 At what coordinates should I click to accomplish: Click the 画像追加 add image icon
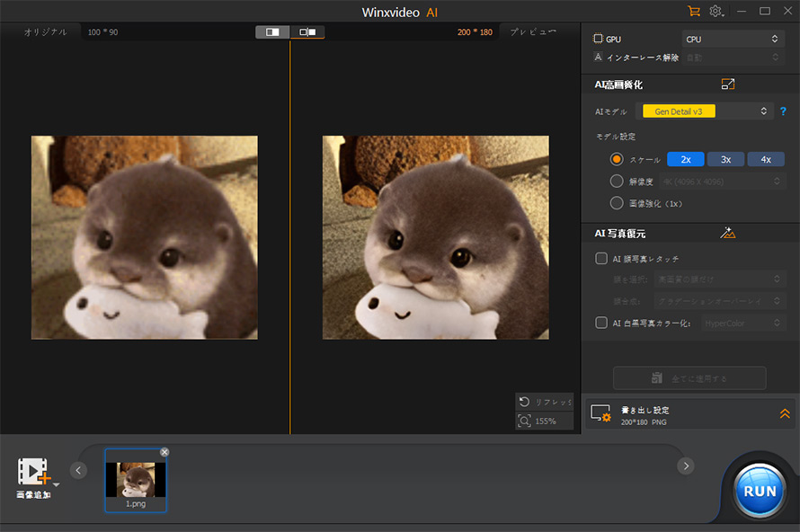click(33, 471)
